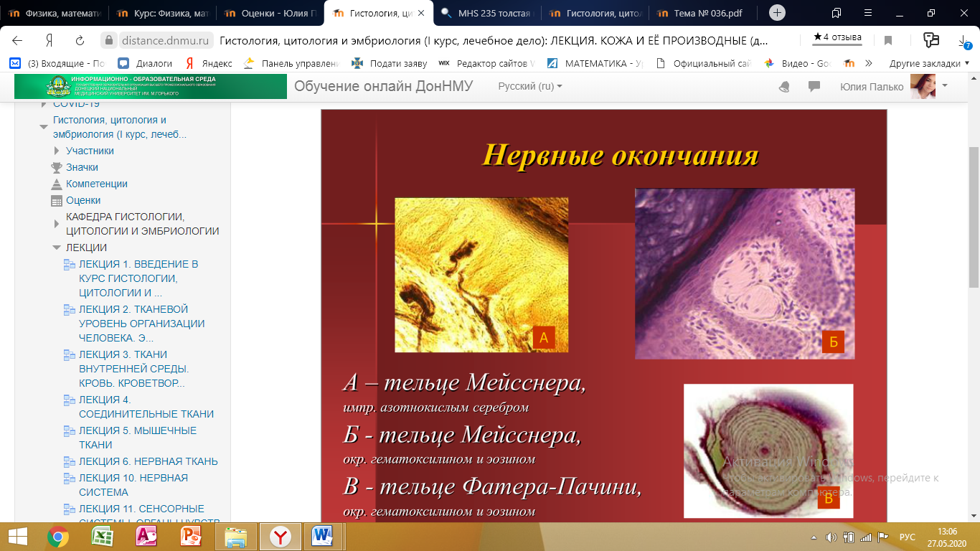
Task: Click slide image А of Meissner corpuscle
Action: [x=481, y=275]
